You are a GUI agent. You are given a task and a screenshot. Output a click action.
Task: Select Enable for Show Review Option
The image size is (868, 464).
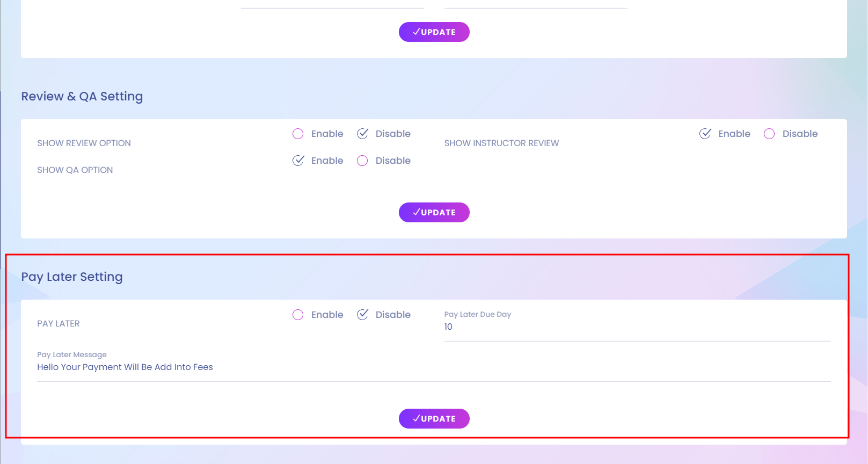298,134
